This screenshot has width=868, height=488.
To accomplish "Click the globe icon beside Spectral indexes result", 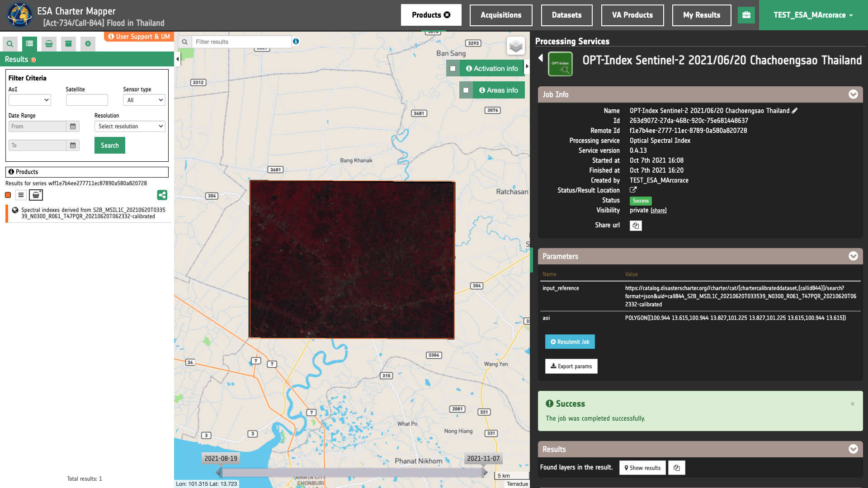I will (x=15, y=210).
